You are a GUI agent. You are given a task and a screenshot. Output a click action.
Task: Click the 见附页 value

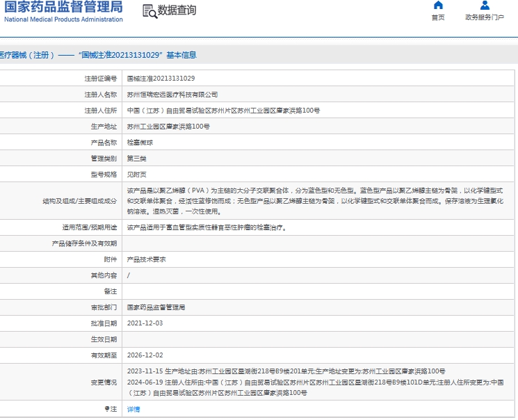(x=137, y=175)
